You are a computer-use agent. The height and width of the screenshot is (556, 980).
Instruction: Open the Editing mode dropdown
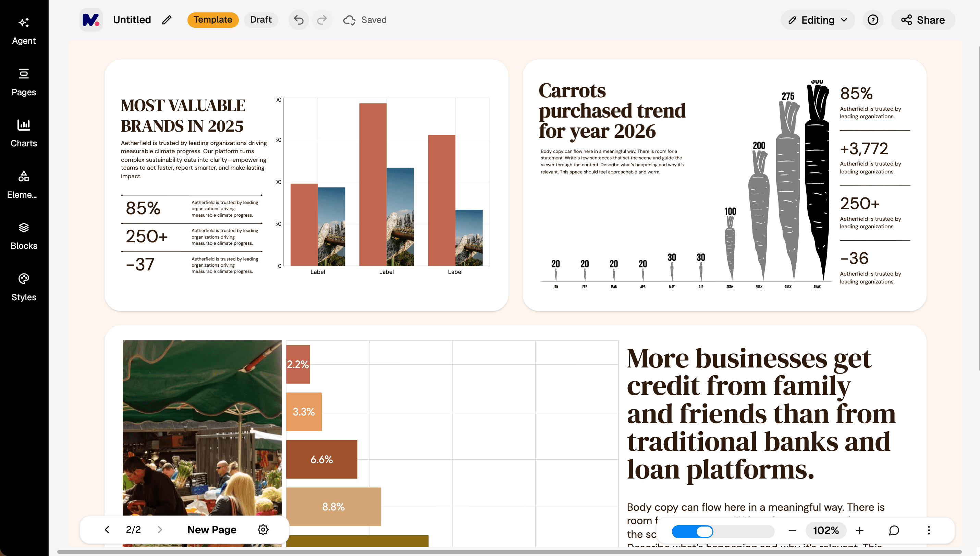coord(818,20)
